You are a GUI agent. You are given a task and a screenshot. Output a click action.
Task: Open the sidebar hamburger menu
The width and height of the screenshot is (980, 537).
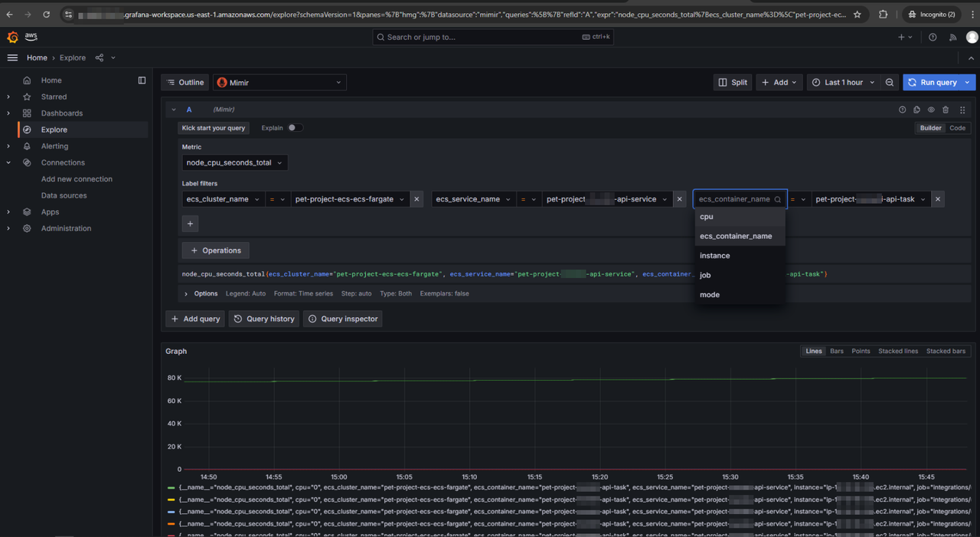[x=12, y=57]
